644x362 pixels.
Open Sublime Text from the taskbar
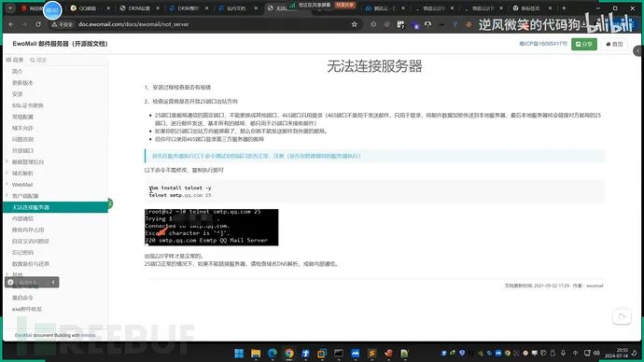point(371,354)
